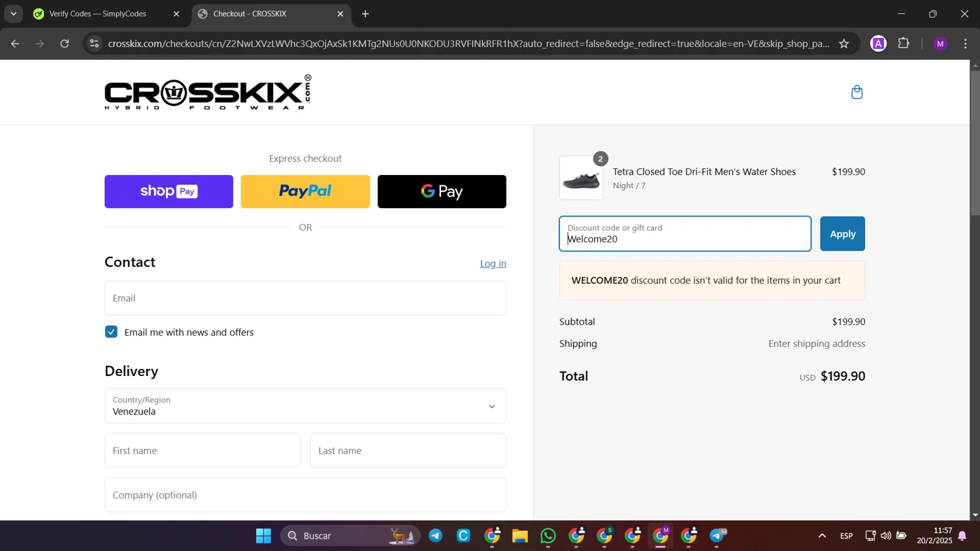
Task: Open Telegram from the taskbar next to search
Action: click(436, 536)
